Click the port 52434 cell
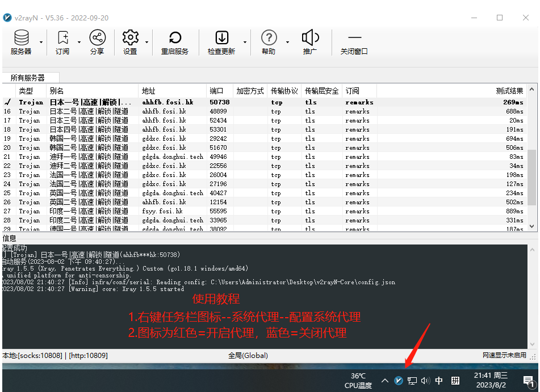 click(x=219, y=120)
